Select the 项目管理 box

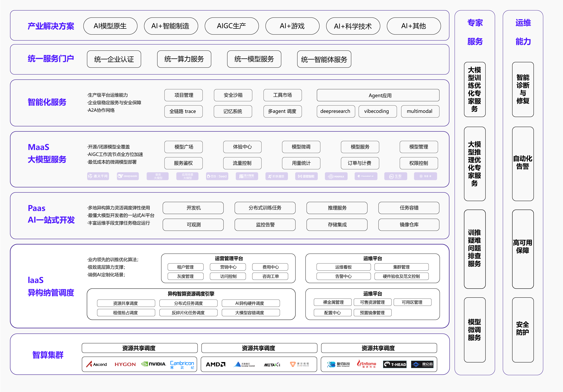pyautogui.click(x=184, y=95)
